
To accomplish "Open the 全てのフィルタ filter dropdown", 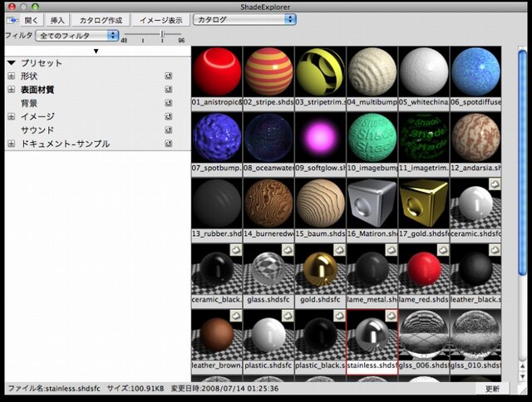I will (77, 36).
